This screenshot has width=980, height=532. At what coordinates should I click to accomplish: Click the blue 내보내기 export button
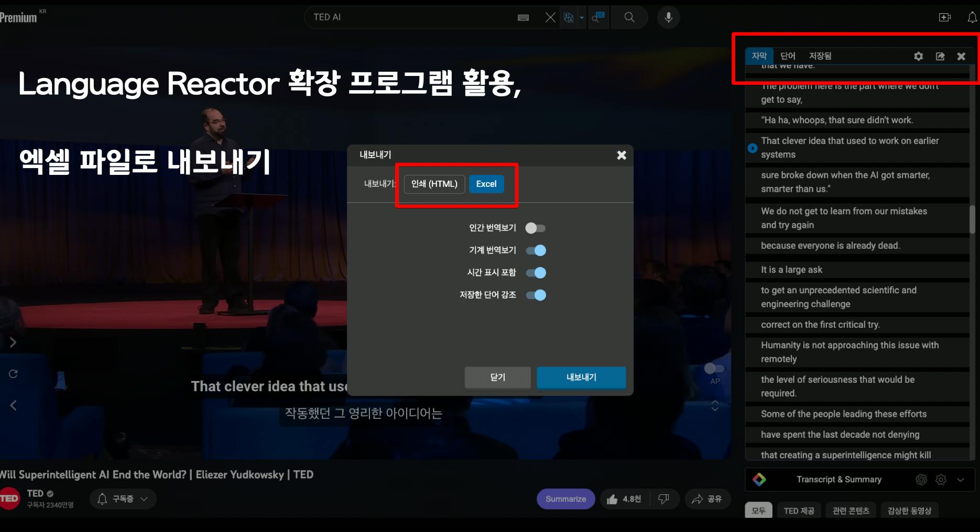581,377
